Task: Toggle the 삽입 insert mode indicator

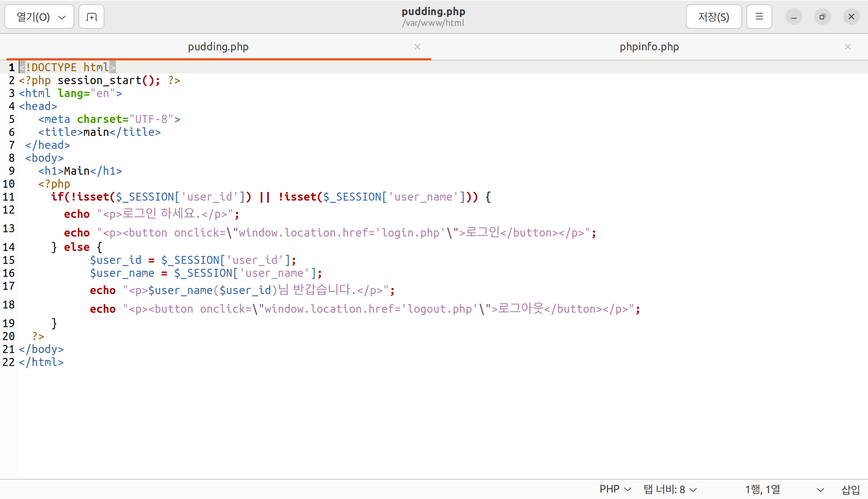Action: tap(850, 489)
